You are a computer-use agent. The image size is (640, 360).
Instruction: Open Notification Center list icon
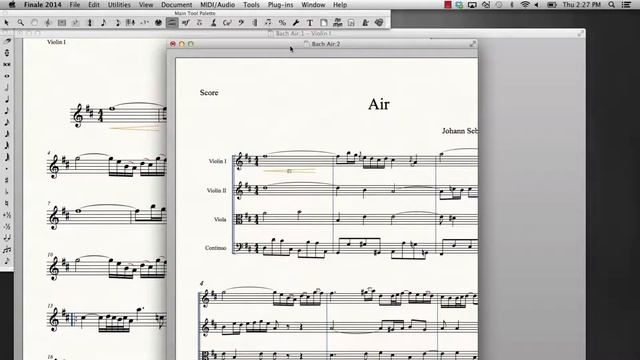point(626,5)
